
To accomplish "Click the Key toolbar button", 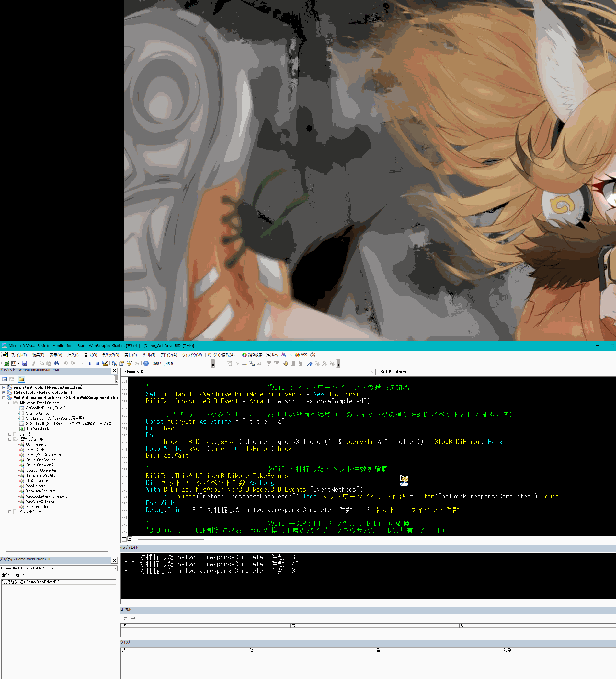I will click(272, 355).
